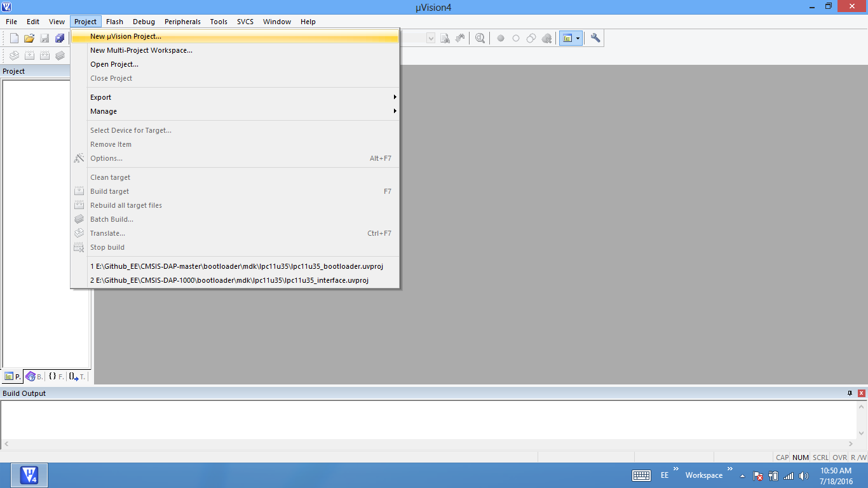Click the Enable/Disable breakpoint hollow circle icon
868x488 pixels.
pyautogui.click(x=516, y=38)
